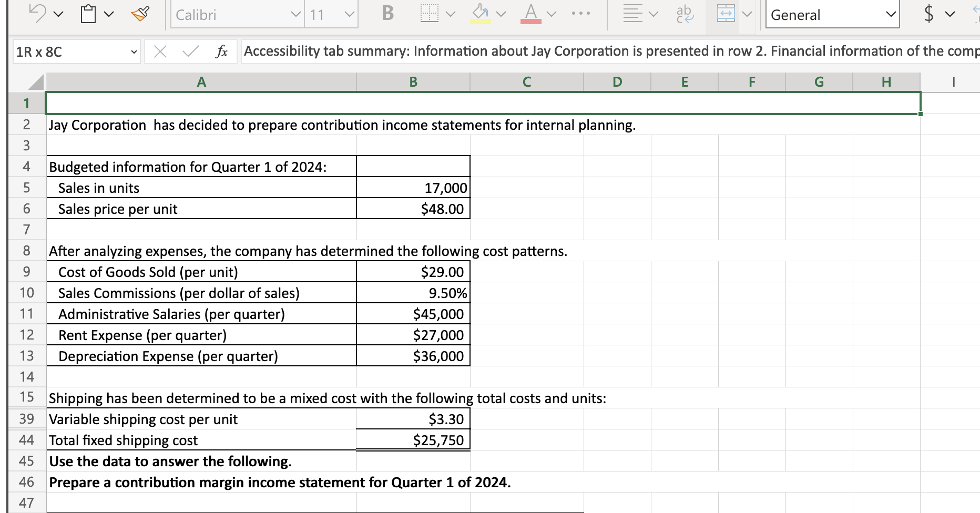Cancel the formula entry with X
The width and height of the screenshot is (980, 513).
(160, 51)
